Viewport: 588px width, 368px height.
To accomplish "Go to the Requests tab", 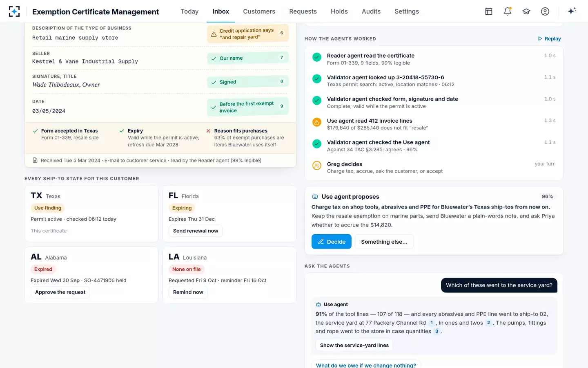I will pyautogui.click(x=303, y=11).
